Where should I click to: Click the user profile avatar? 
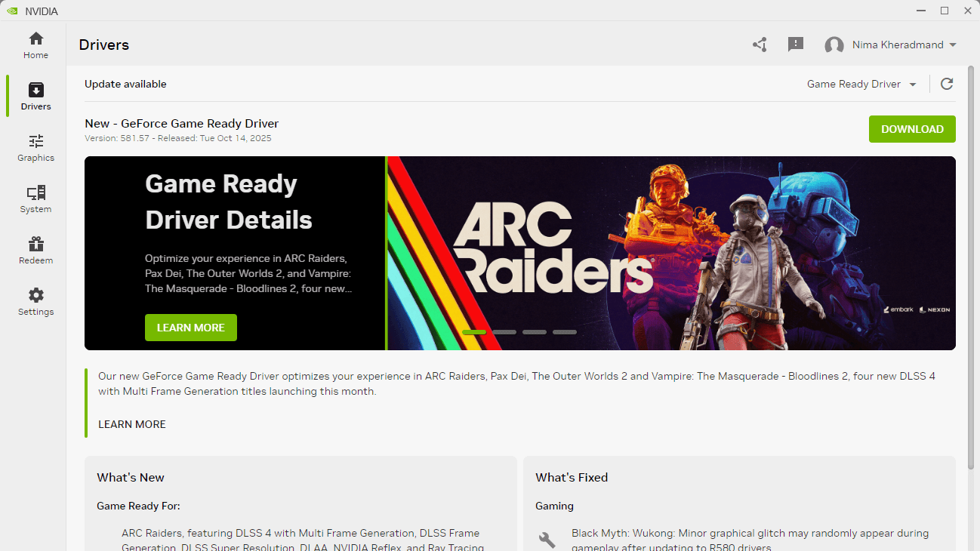pos(834,45)
